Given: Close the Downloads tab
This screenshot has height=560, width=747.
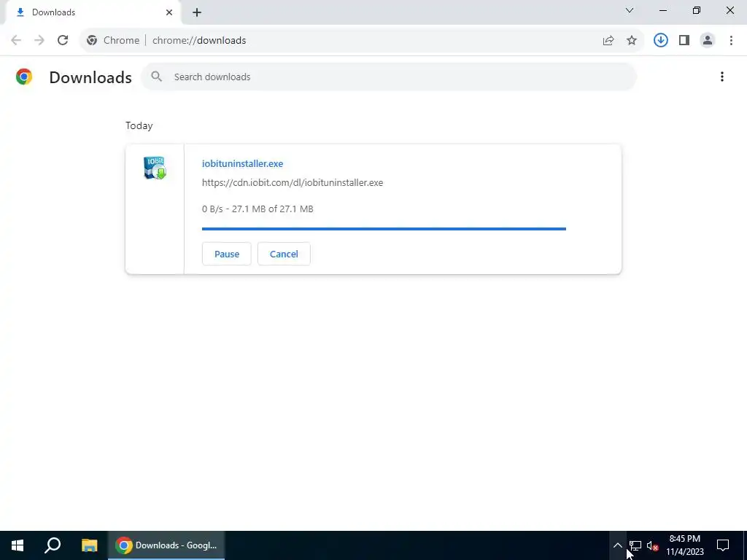Looking at the screenshot, I should (x=169, y=12).
